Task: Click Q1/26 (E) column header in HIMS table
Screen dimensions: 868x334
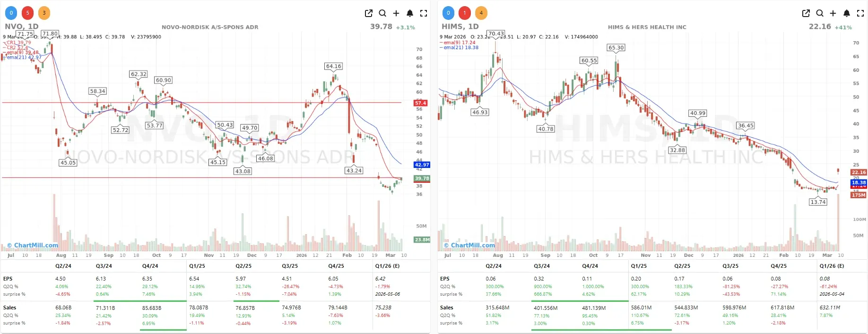Action: tap(832, 266)
